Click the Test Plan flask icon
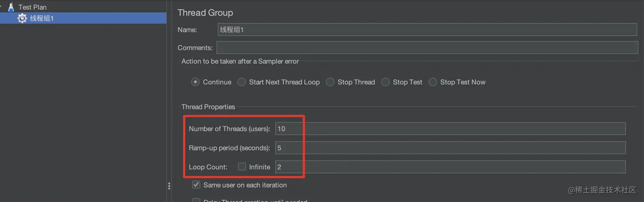The width and height of the screenshot is (644, 202). click(x=11, y=7)
